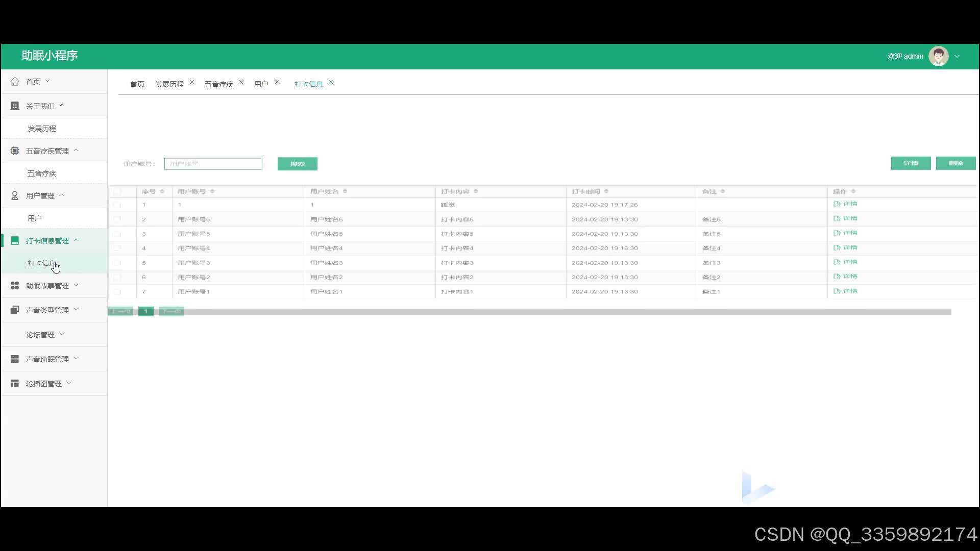Click the green 搜索 button

tap(298, 164)
